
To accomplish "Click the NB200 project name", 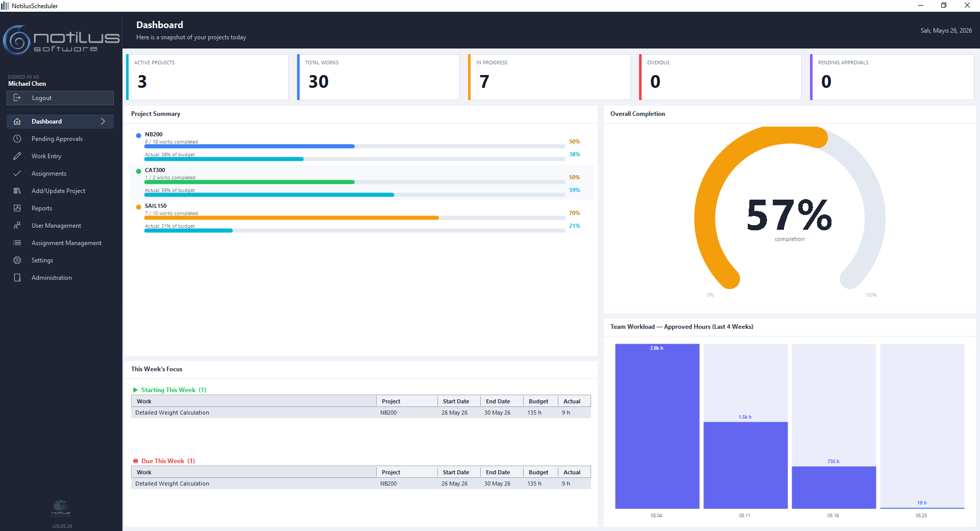I will pos(154,135).
